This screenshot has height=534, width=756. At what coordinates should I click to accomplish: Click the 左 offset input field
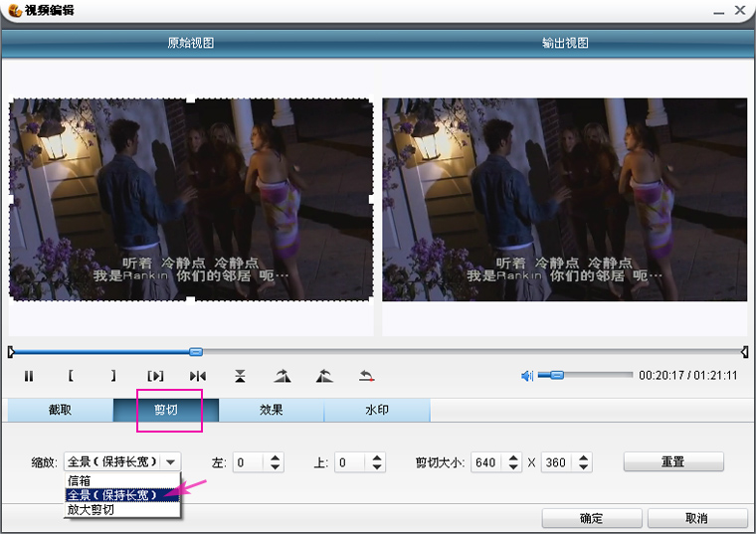tap(250, 462)
